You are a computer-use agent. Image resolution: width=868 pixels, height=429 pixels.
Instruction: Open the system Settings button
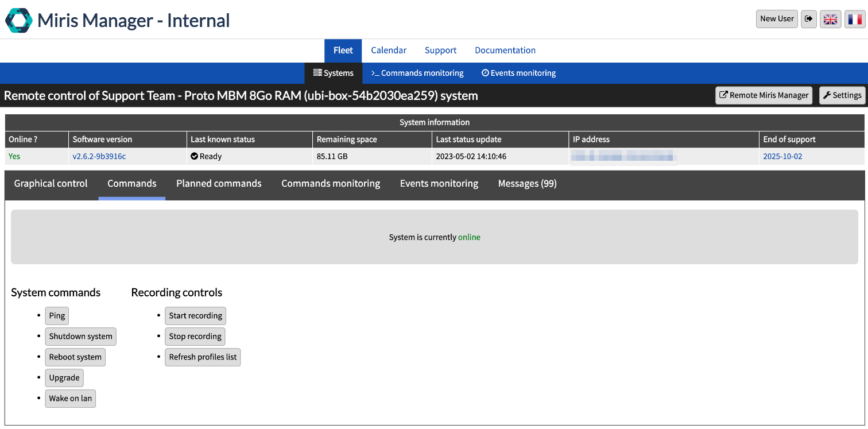[x=842, y=95]
